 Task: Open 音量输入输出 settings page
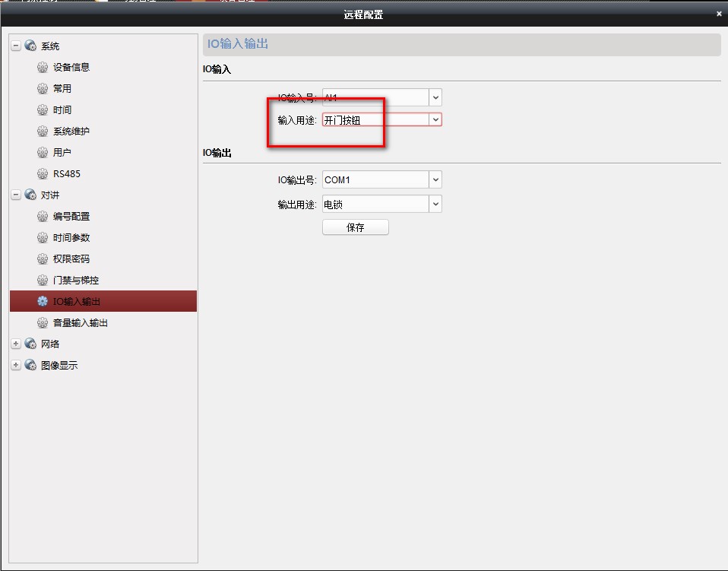point(81,323)
